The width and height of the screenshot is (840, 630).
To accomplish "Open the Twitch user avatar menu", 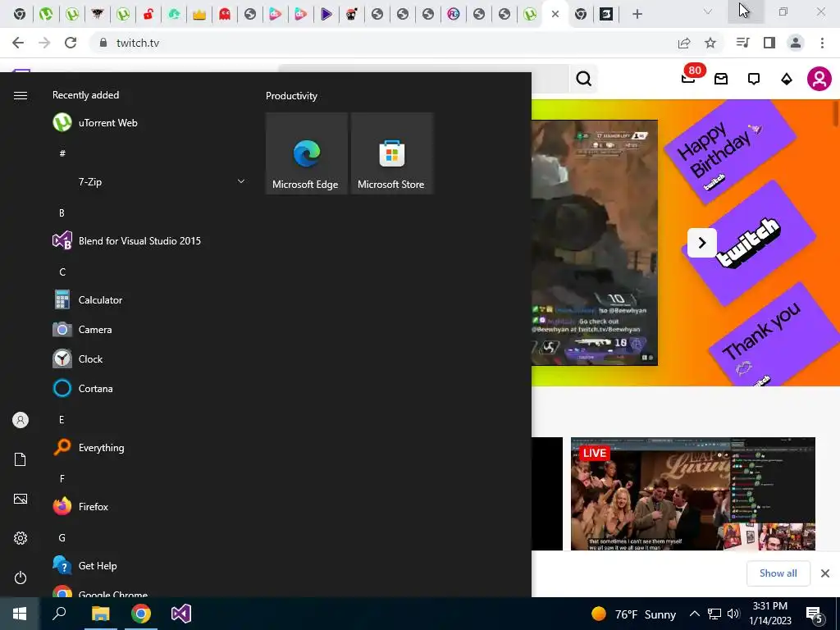I will 819,79.
